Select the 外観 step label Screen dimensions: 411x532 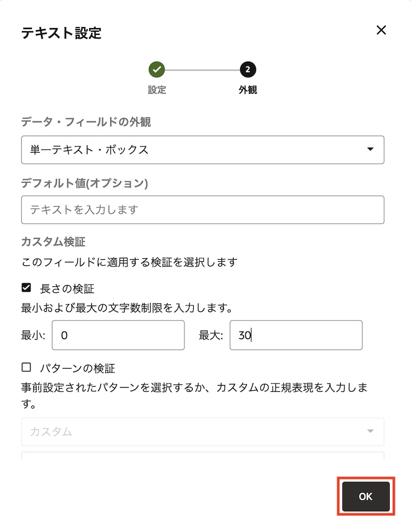(247, 89)
